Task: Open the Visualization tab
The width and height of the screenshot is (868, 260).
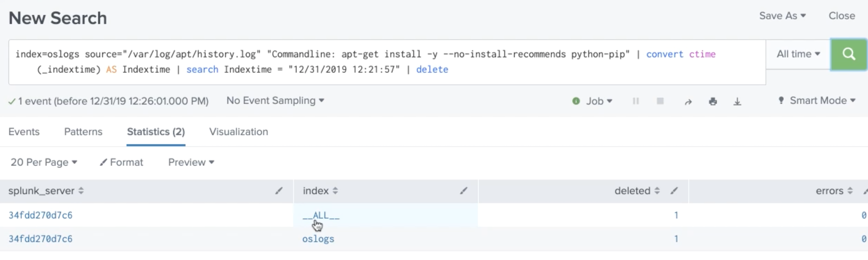Action: coord(239,132)
